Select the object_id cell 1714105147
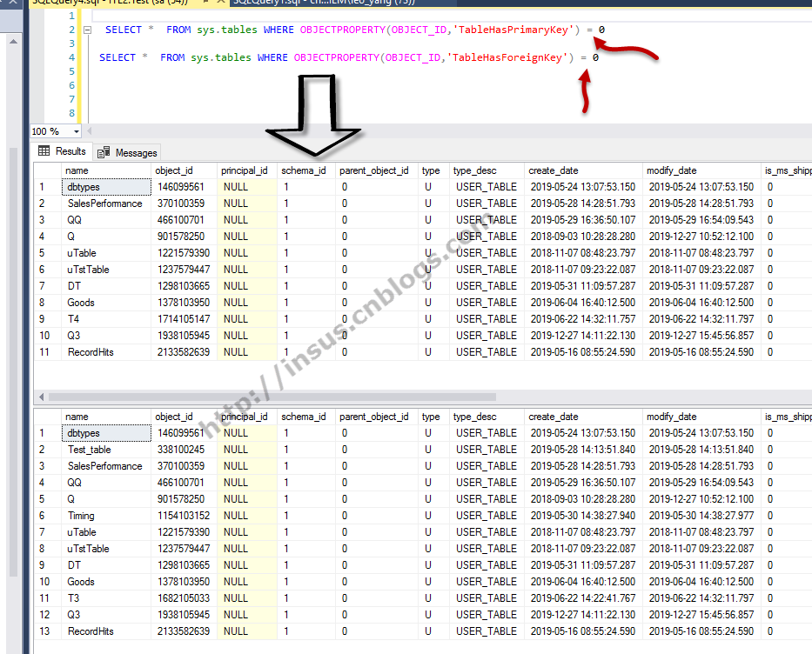Viewport: 812px width, 654px height. pos(184,318)
